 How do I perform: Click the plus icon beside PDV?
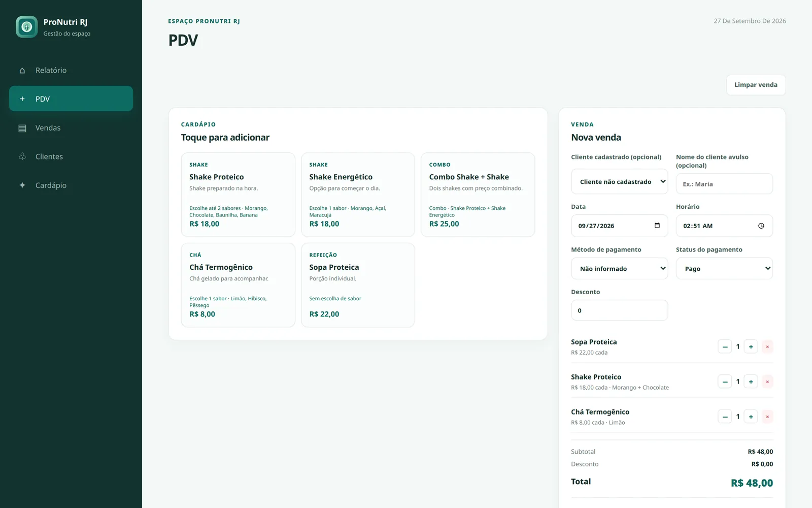coord(22,99)
